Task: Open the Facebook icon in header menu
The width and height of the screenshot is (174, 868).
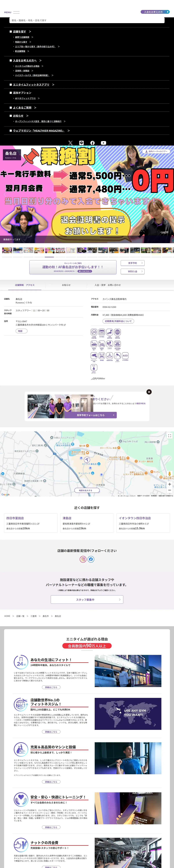Action: pyautogui.click(x=93, y=143)
